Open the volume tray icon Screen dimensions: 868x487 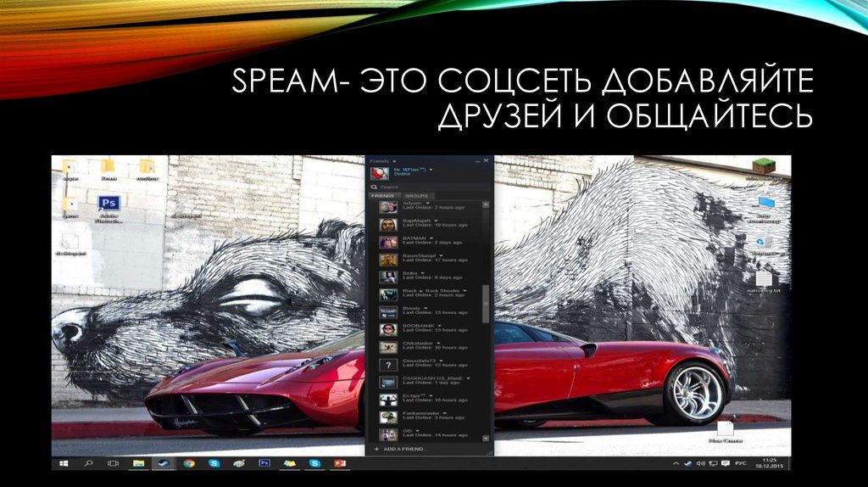pos(701,463)
